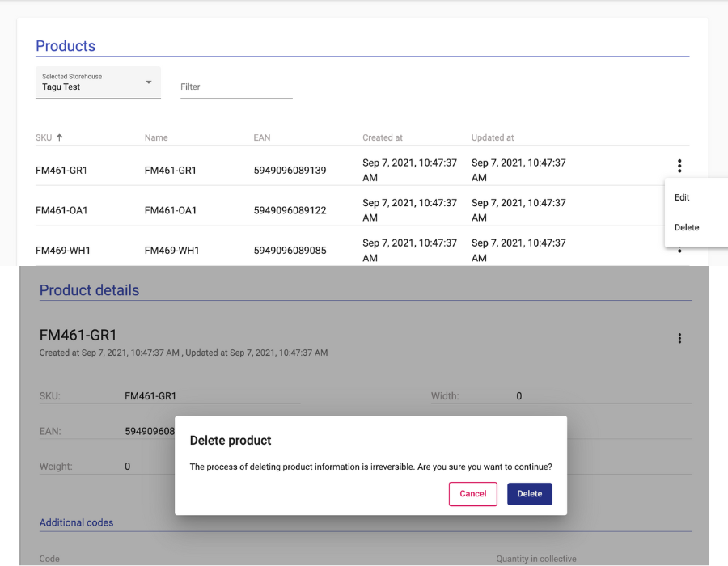Click the Additional codes section heading
The height and width of the screenshot is (566, 728).
coord(76,523)
